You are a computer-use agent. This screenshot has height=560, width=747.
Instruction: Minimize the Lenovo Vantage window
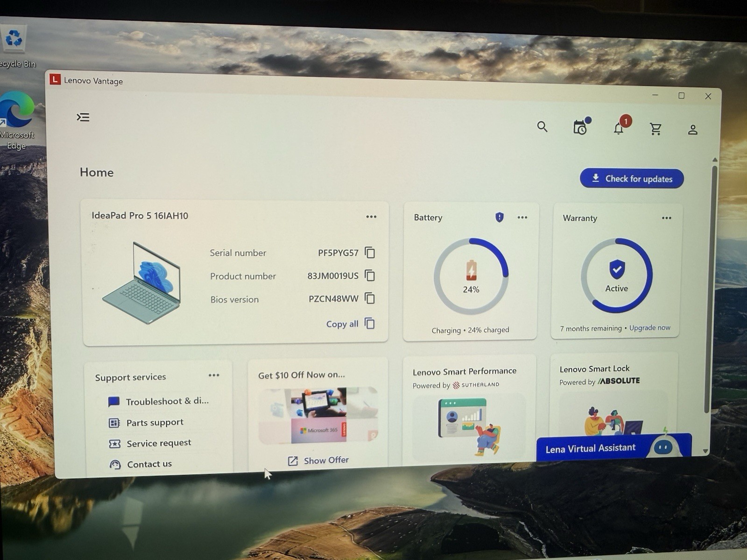click(655, 95)
